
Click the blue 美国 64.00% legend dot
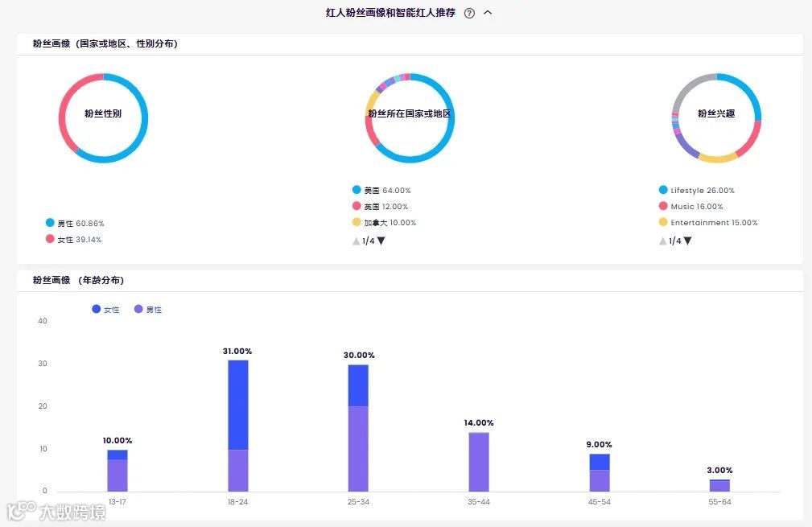[357, 190]
